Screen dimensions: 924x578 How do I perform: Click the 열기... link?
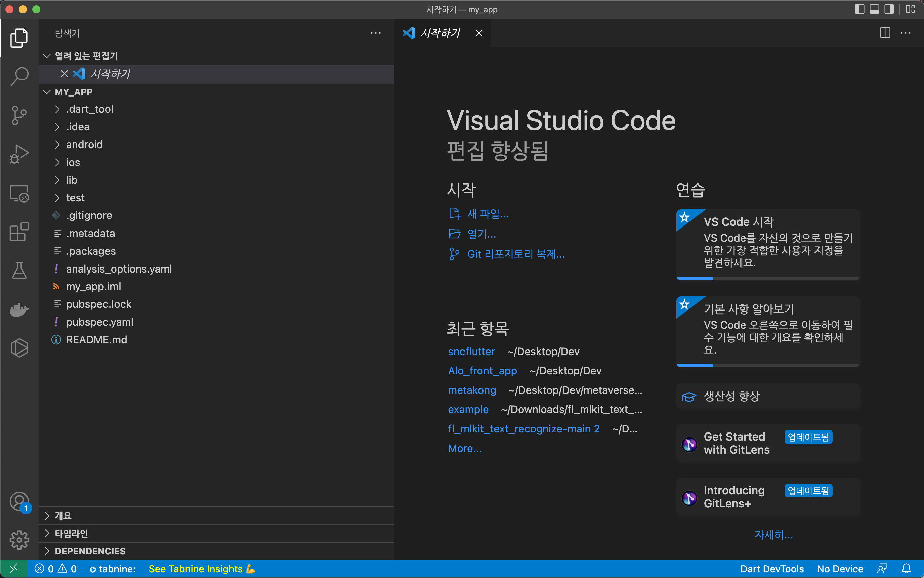(x=481, y=234)
